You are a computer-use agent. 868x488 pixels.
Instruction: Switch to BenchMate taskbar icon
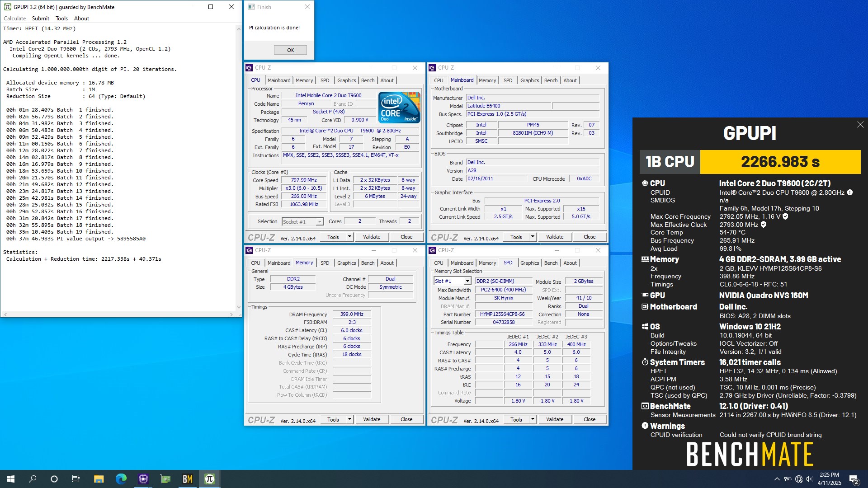[187, 479]
